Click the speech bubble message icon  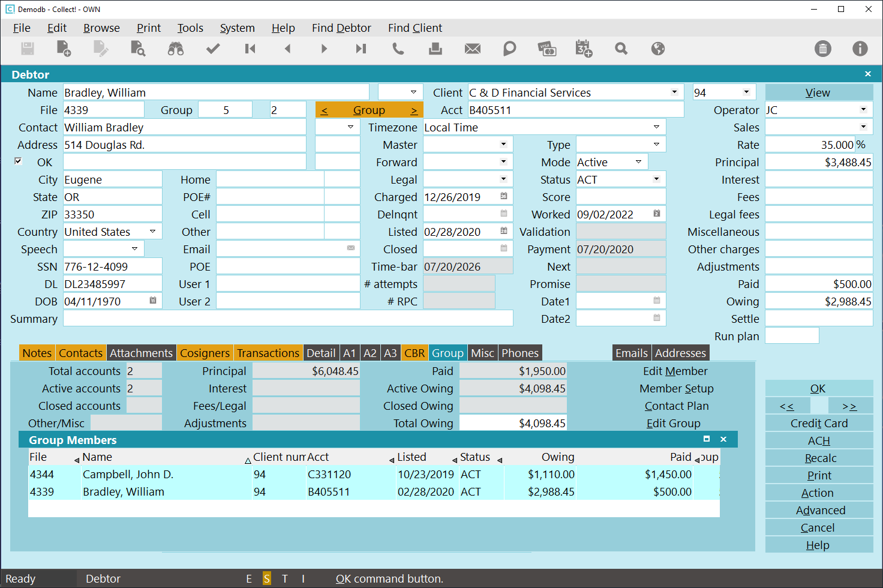(x=510, y=49)
